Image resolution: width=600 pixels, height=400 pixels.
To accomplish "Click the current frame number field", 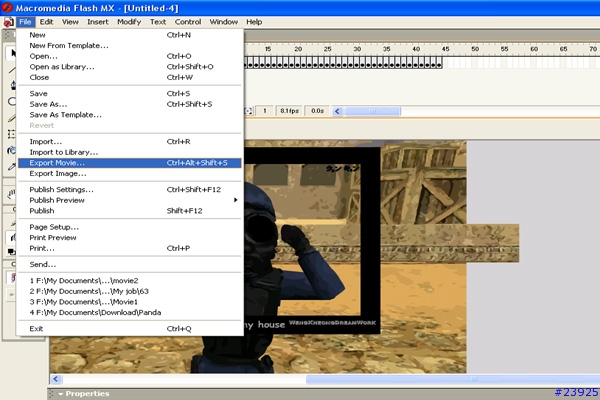I will click(x=264, y=111).
